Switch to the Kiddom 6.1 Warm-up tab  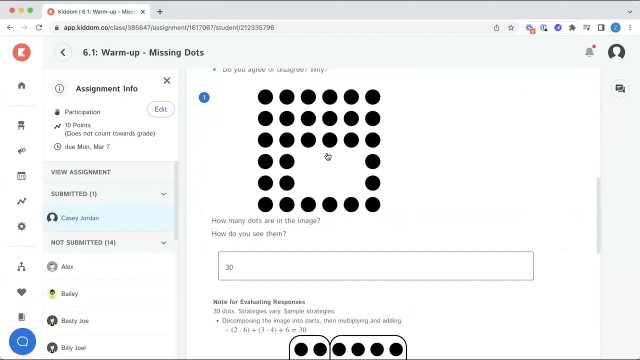[96, 12]
